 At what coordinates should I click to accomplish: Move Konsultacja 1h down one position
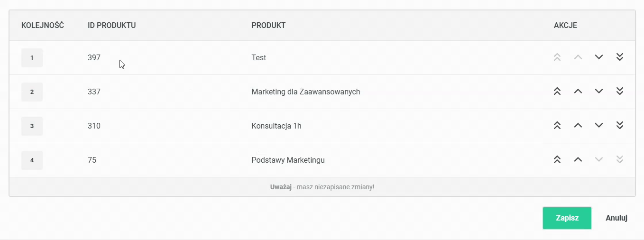(x=598, y=125)
